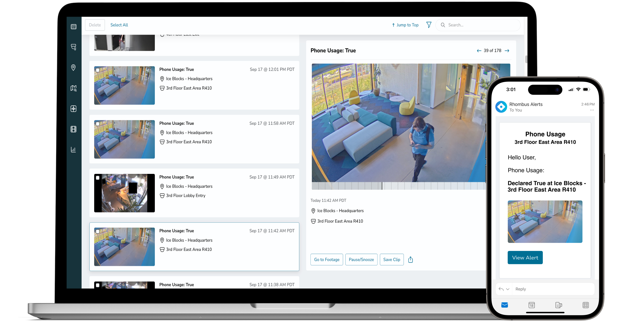Image resolution: width=644 pixels, height=322 pixels.
Task: Open the calendar tab in the phone mail app
Action: [532, 305]
